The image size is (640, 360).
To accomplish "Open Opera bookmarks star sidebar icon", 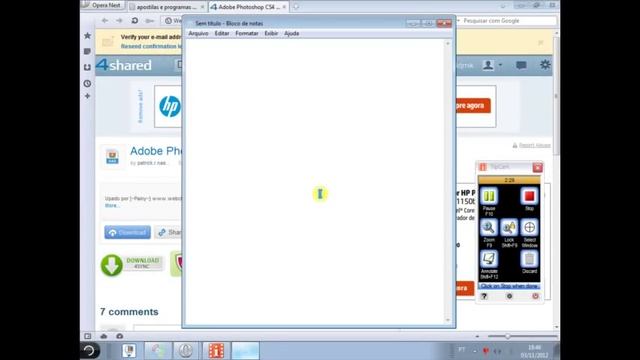I will coord(87,36).
